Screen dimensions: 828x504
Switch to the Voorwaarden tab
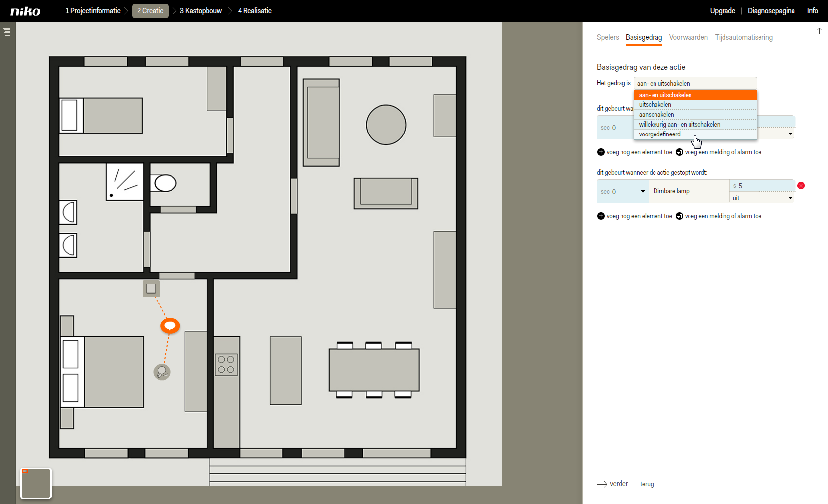pos(688,37)
